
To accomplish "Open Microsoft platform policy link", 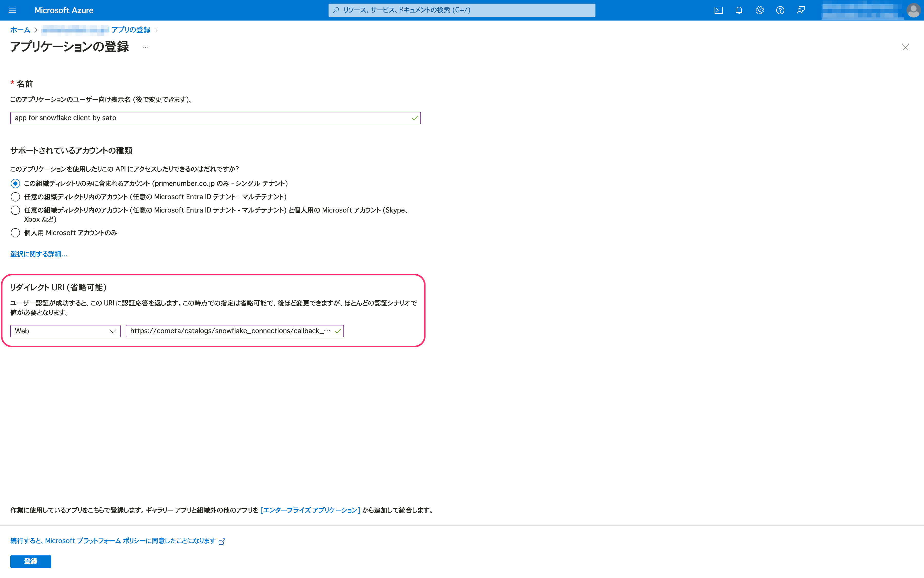I will (x=118, y=541).
